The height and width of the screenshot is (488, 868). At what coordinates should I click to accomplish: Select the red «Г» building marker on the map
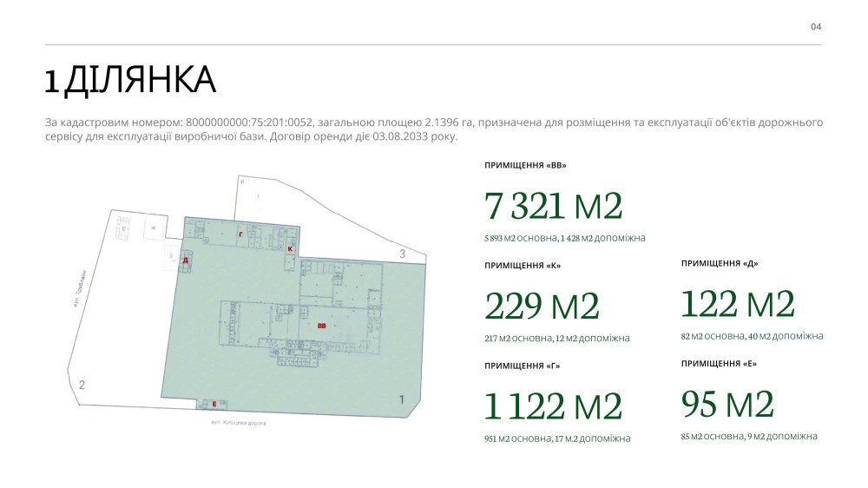click(x=240, y=234)
